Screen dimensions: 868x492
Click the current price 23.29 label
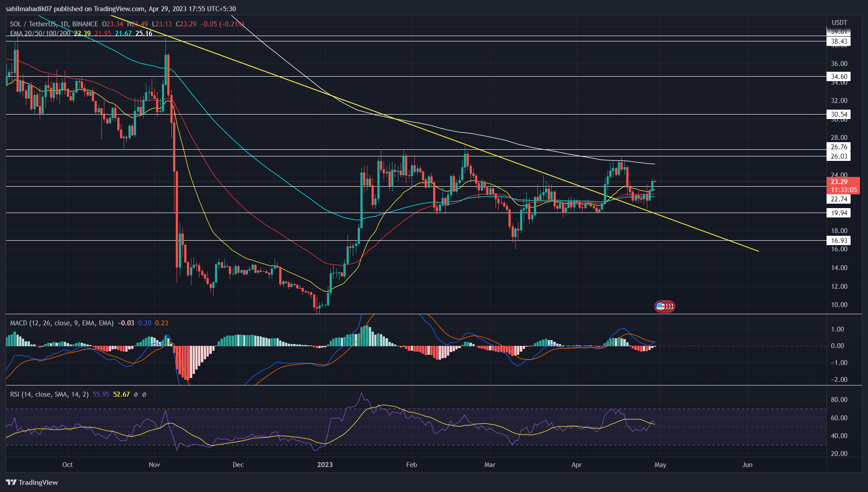839,182
